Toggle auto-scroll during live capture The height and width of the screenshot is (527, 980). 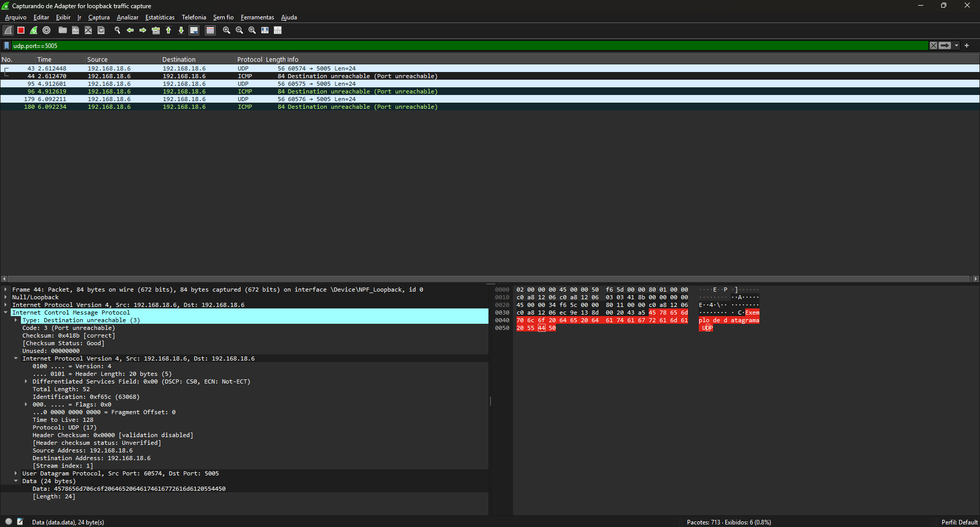(x=194, y=31)
